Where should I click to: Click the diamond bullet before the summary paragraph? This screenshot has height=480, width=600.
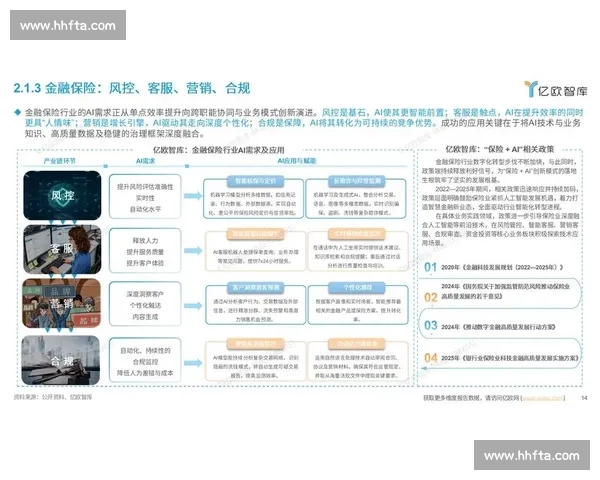click(x=17, y=112)
